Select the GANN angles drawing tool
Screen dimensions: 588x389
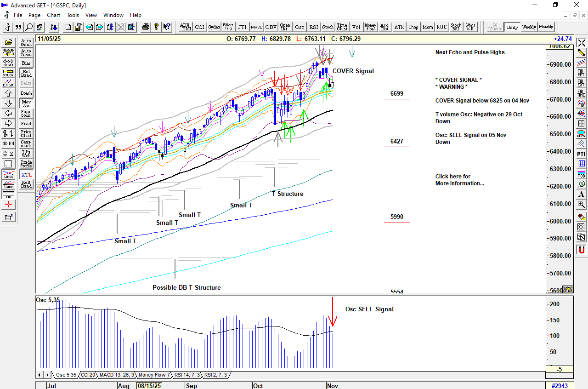[9, 185]
